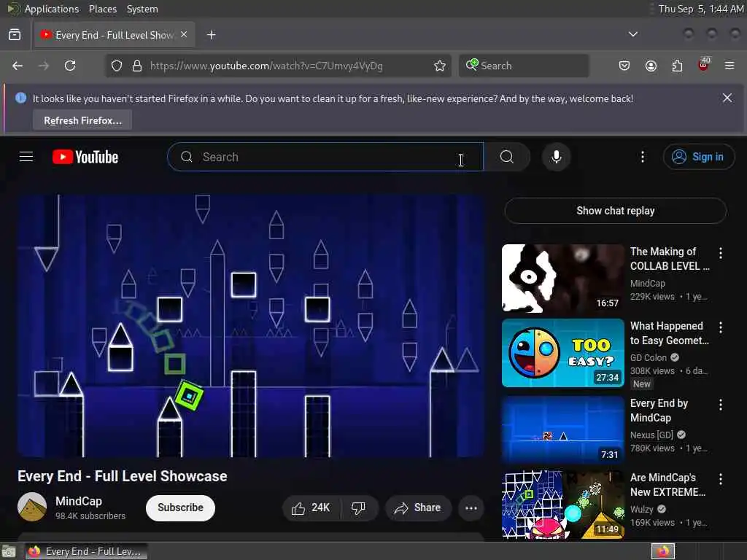The width and height of the screenshot is (747, 560).
Task: Click the video player to pause
Action: point(251,326)
